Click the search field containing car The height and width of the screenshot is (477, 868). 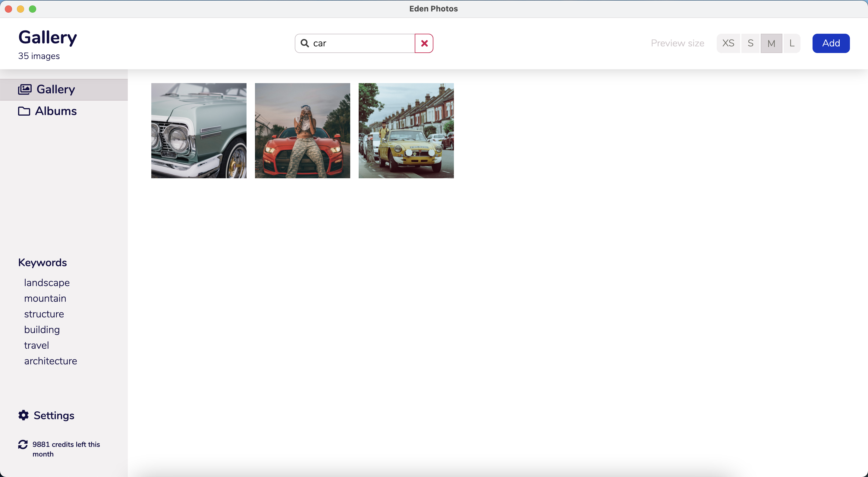[x=360, y=43]
